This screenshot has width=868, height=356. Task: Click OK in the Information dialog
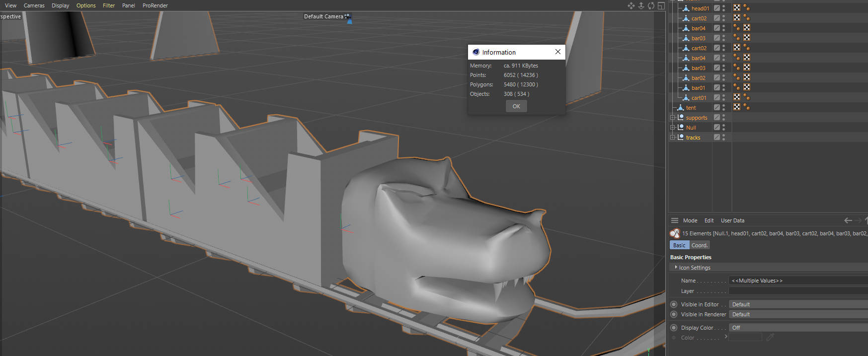(x=516, y=106)
